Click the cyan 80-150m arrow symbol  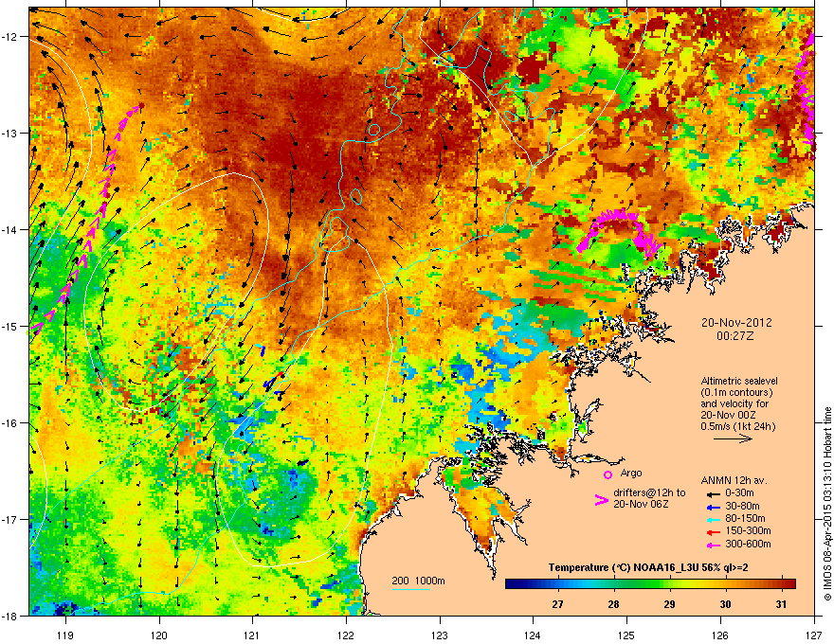tap(713, 519)
